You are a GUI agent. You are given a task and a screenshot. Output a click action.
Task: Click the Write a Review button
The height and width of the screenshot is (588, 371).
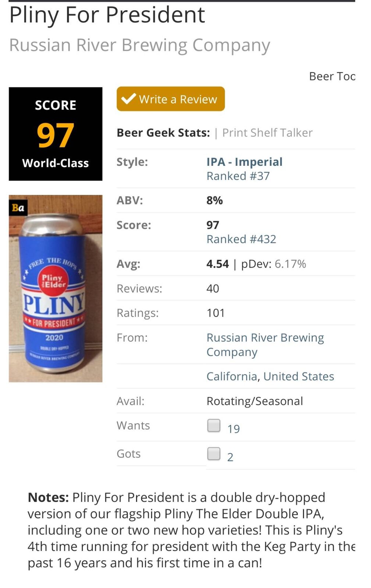click(171, 99)
